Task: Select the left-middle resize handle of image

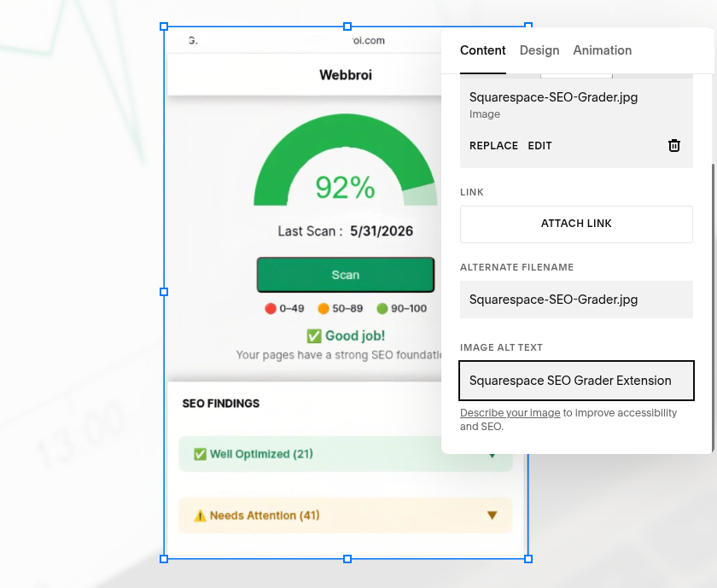Action: pos(164,292)
